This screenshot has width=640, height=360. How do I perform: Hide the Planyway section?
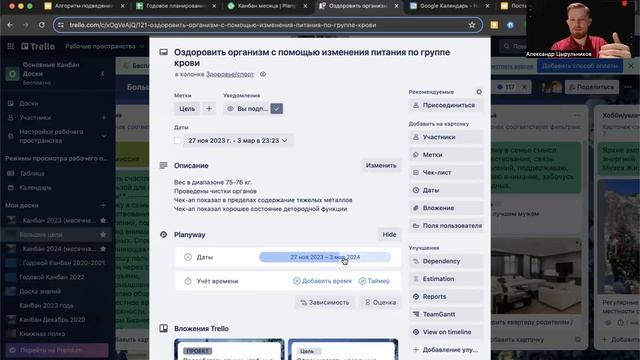(389, 235)
